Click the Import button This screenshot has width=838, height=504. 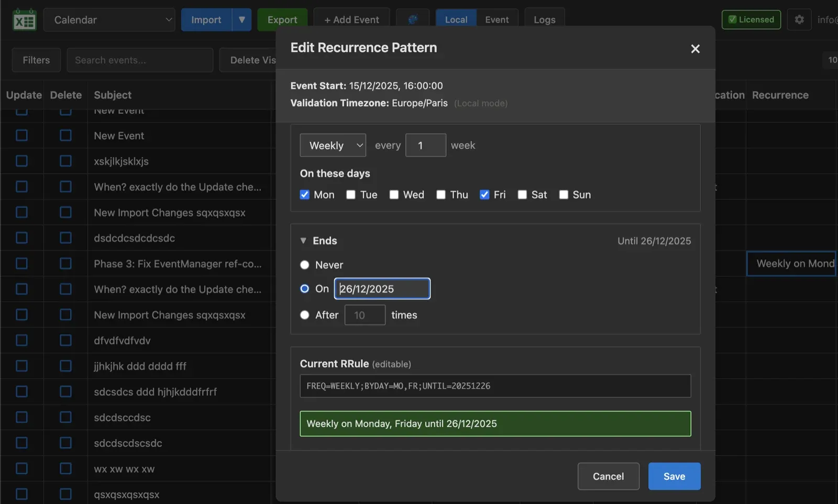[206, 20]
